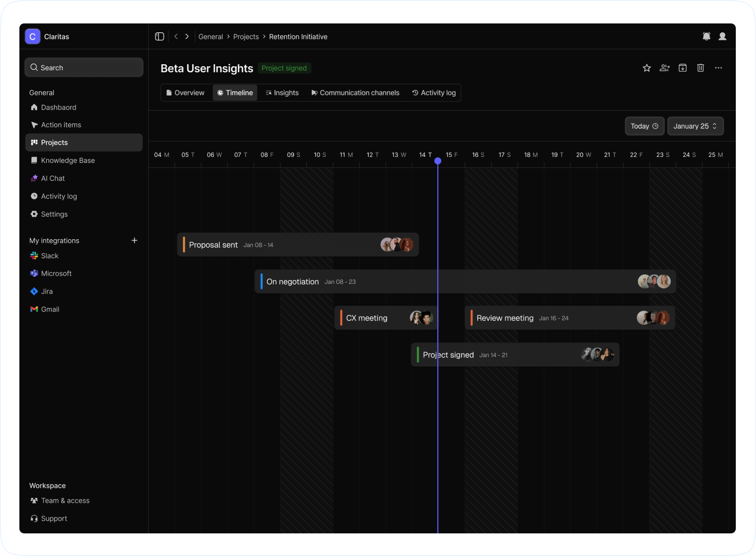Screen dimensions: 756x556
Task: Open the Project signed timeline bar
Action: pos(515,355)
